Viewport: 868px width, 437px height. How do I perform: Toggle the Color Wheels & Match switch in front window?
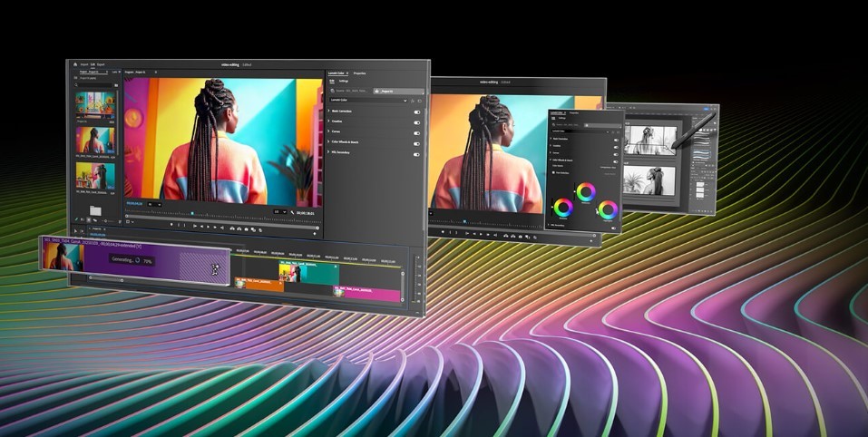pyautogui.click(x=417, y=144)
